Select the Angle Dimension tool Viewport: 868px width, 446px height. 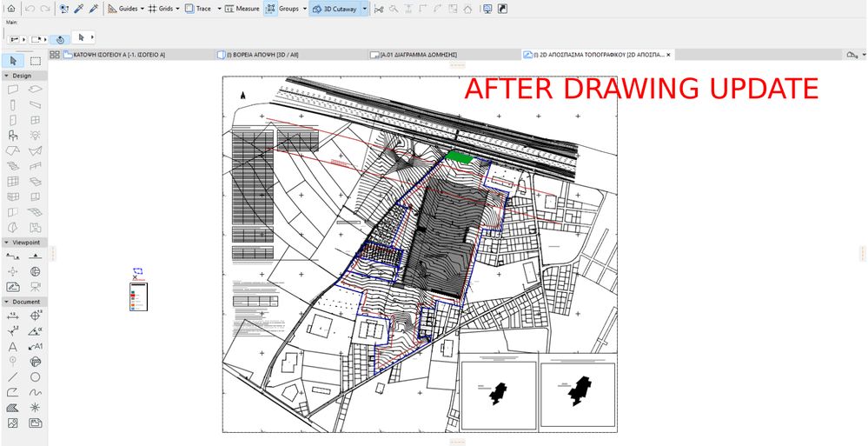pos(36,330)
